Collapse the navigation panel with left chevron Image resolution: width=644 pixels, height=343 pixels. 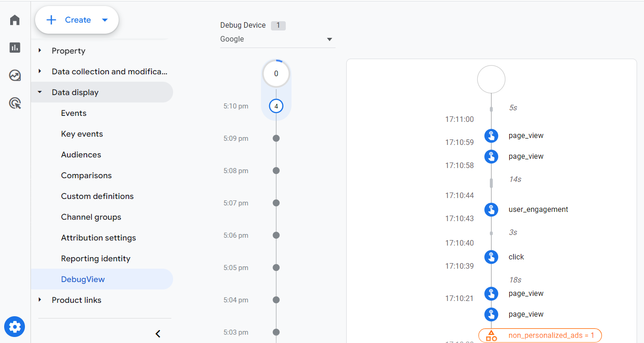pyautogui.click(x=158, y=333)
